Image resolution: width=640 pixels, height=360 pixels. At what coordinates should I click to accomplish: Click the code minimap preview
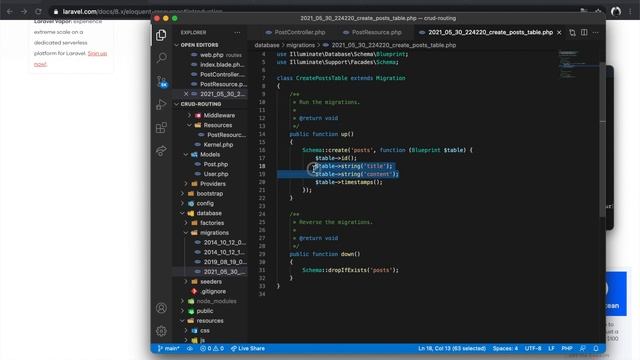pos(578,65)
